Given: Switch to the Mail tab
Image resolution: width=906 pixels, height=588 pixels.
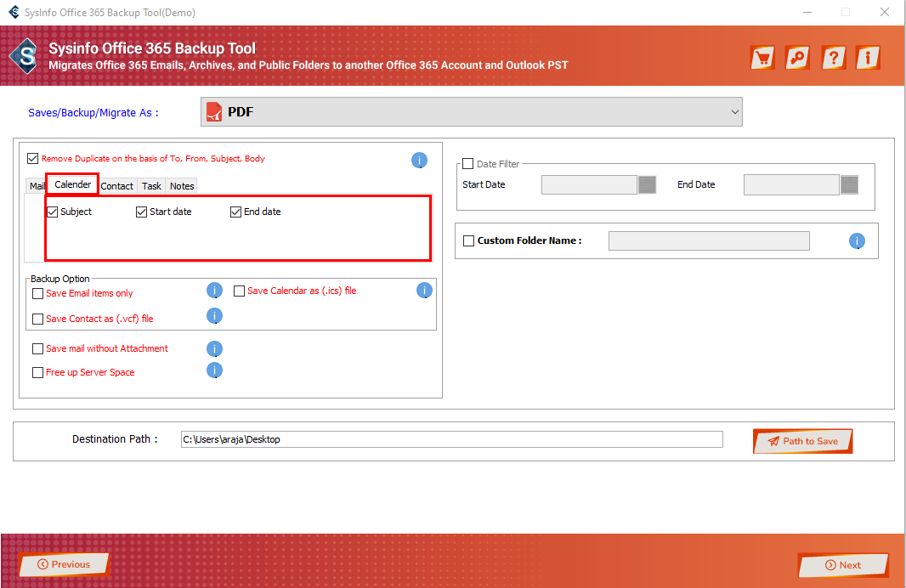Looking at the screenshot, I should [x=37, y=186].
